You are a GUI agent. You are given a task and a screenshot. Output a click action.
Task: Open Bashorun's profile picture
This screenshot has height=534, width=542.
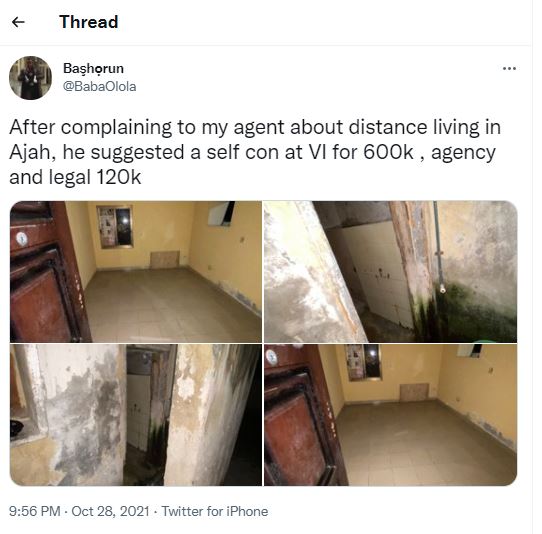click(x=30, y=78)
